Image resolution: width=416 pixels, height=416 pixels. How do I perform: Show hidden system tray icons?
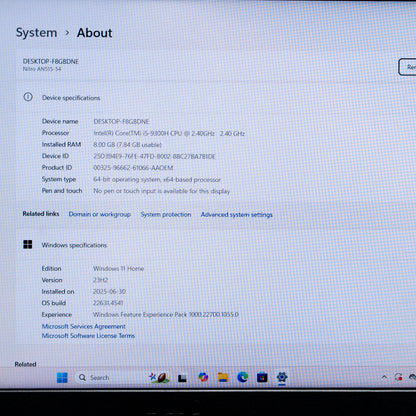click(x=384, y=377)
